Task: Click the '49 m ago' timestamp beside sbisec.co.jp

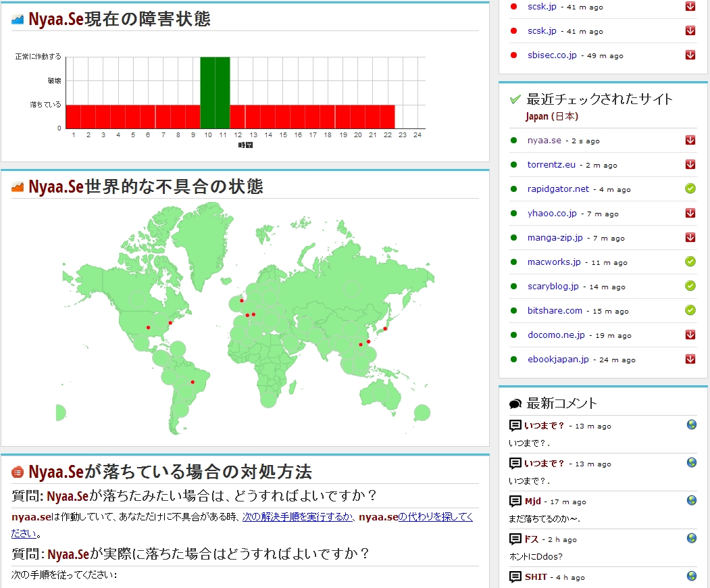Action: pyautogui.click(x=605, y=55)
